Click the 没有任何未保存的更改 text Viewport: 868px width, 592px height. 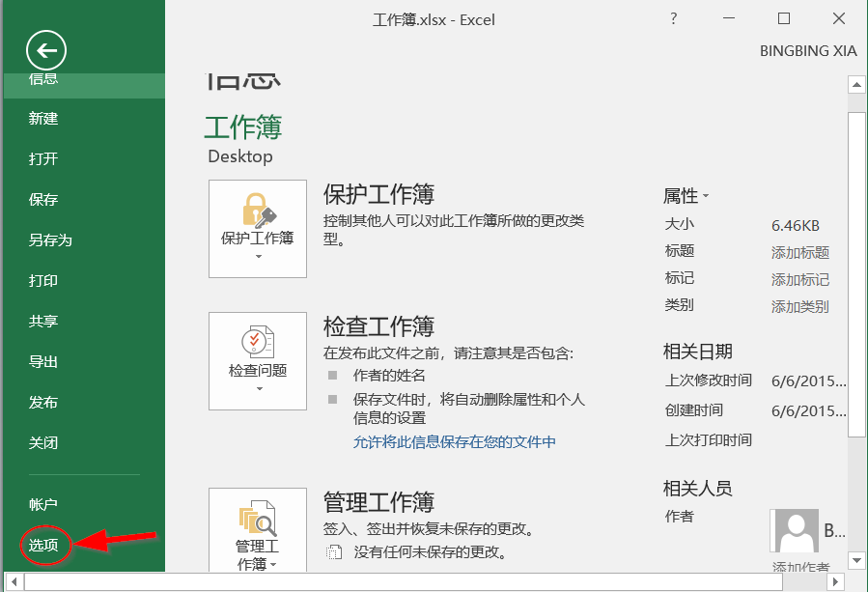pyautogui.click(x=430, y=552)
